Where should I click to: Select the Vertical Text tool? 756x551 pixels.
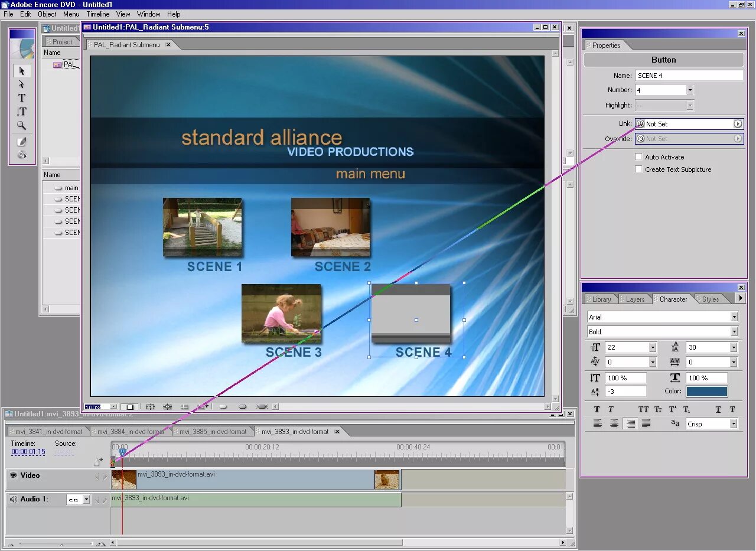coord(22,112)
